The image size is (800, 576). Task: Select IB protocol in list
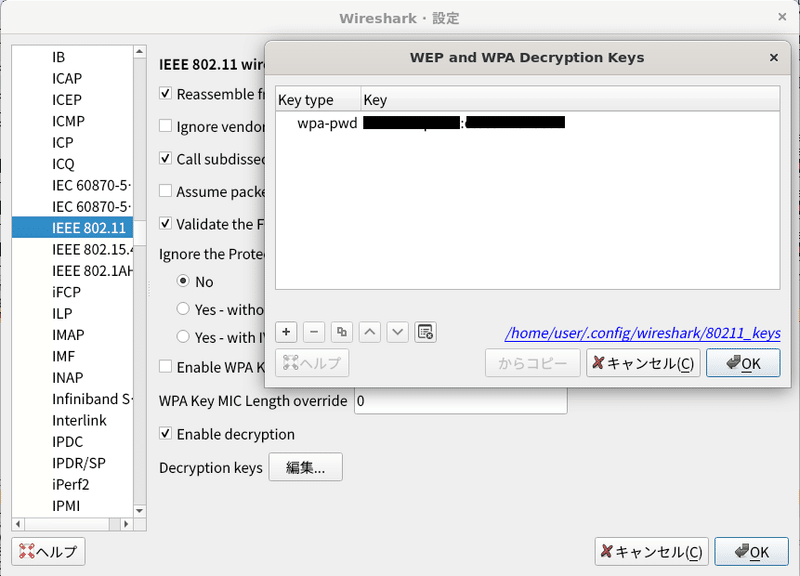pyautogui.click(x=72, y=57)
